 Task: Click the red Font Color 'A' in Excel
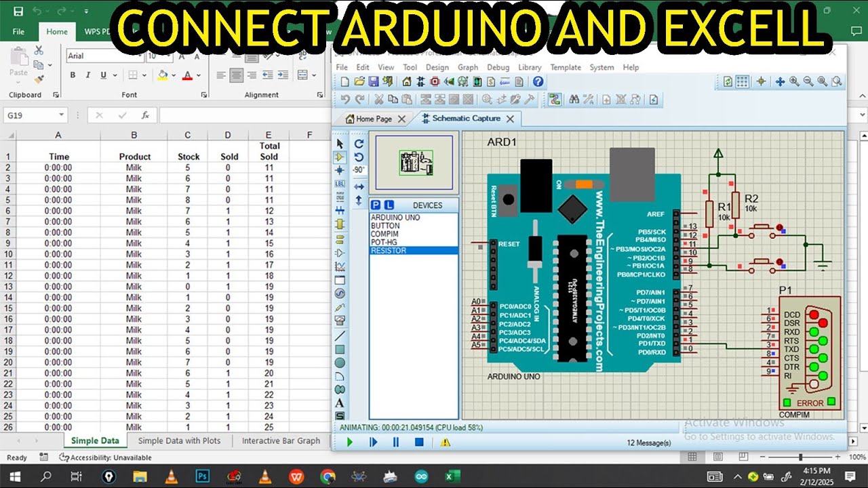pos(187,75)
